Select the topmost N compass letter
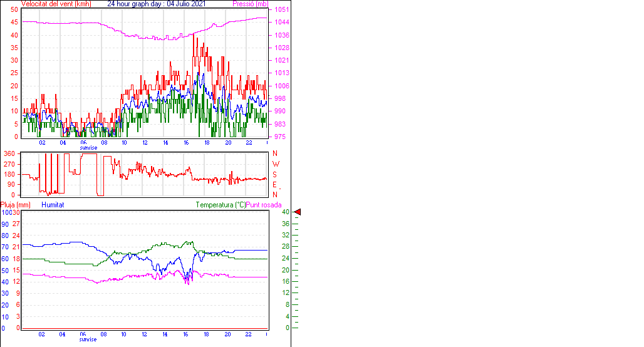 (275, 154)
